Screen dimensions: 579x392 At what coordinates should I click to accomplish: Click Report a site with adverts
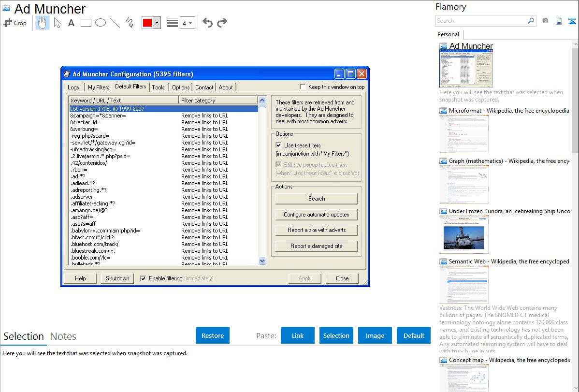(x=317, y=230)
